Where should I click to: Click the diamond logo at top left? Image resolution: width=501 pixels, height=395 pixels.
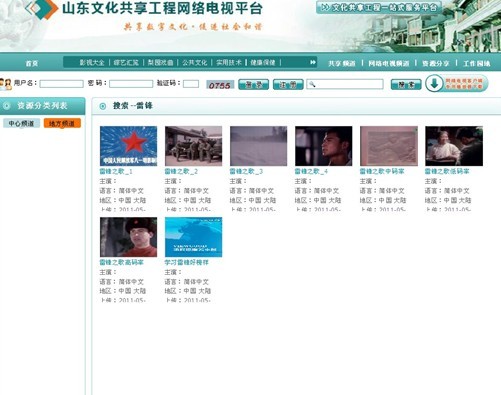tap(42, 9)
